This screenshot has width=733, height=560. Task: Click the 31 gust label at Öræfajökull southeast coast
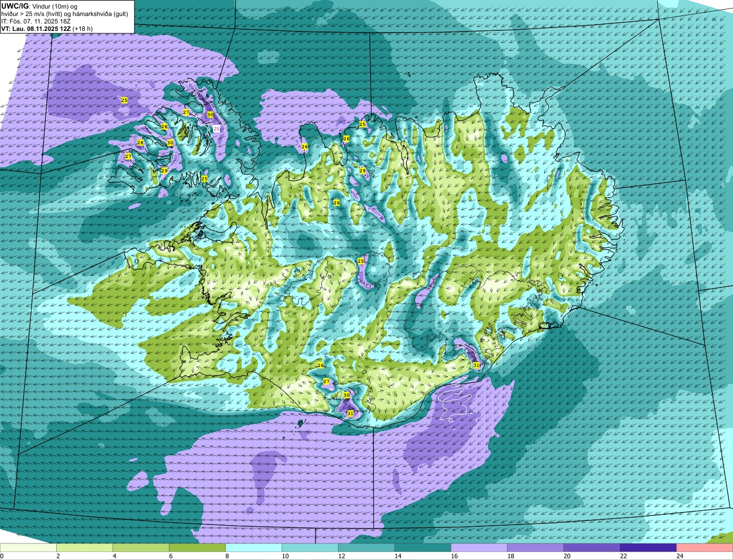[476, 365]
